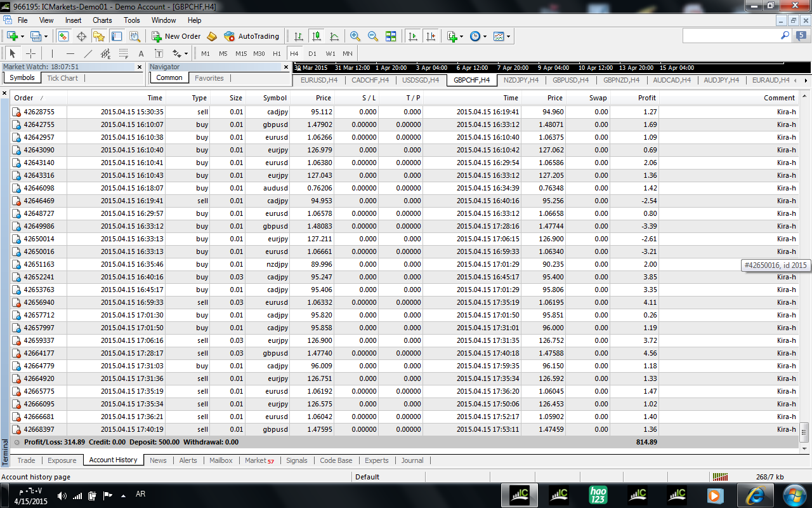Switch timeframe to H1
812x508 pixels.
click(x=277, y=53)
